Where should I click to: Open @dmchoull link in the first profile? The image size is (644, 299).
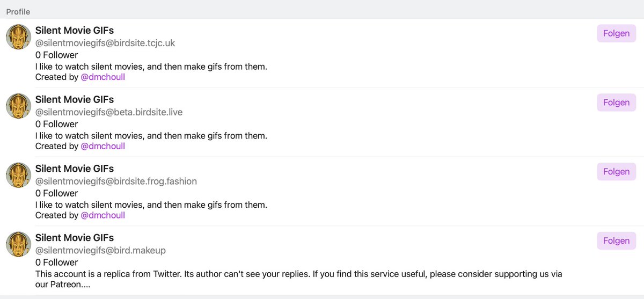103,77
